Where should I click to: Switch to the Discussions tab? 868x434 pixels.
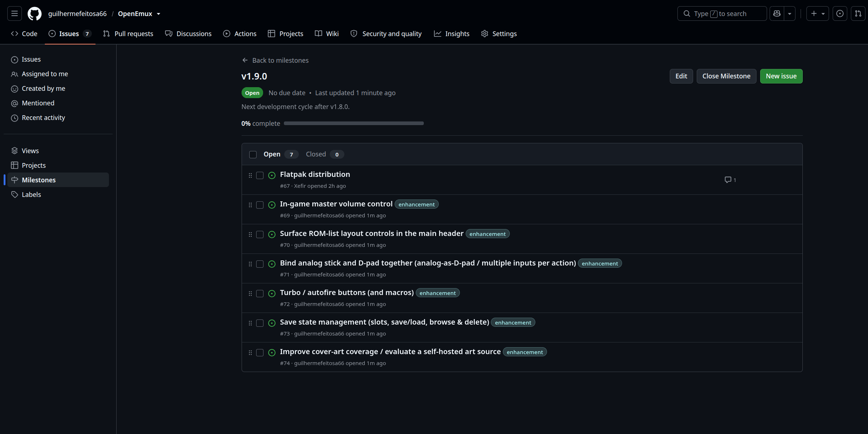click(188, 34)
